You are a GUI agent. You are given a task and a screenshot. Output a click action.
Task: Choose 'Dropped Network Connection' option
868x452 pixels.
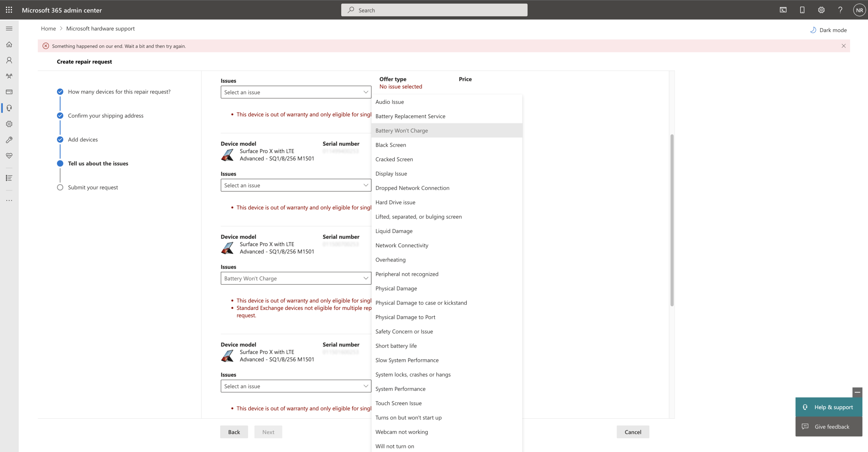point(447,188)
